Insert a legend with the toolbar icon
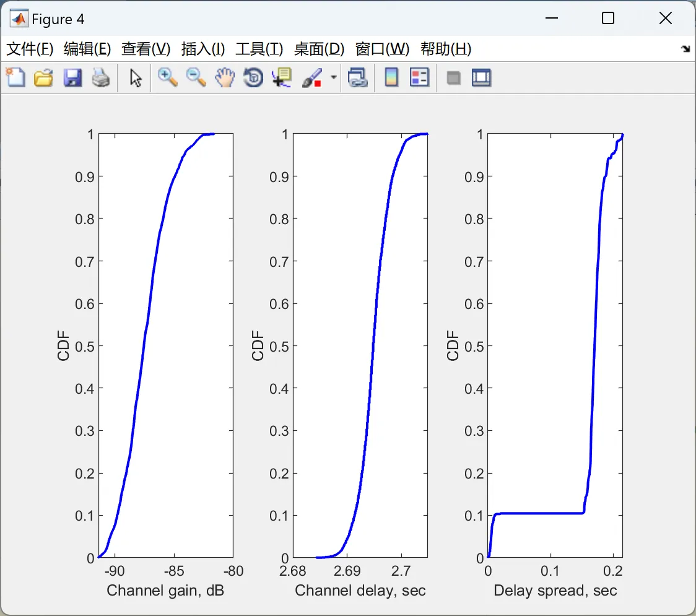This screenshot has width=696, height=616. click(419, 77)
